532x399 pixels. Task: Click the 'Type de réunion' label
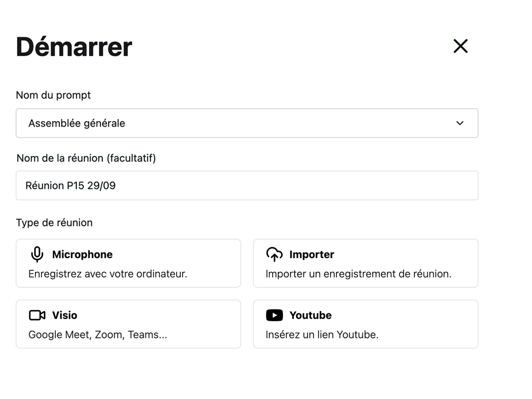tap(54, 223)
